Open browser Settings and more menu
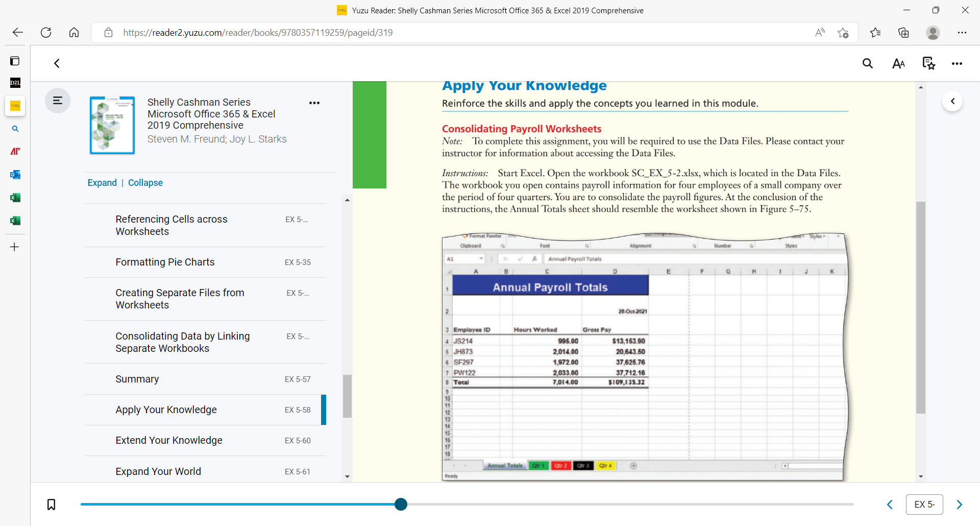The height and width of the screenshot is (526, 980). 962,33
